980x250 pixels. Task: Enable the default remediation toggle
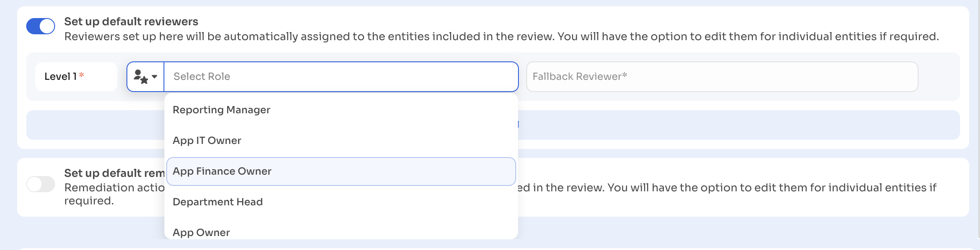pyautogui.click(x=41, y=184)
